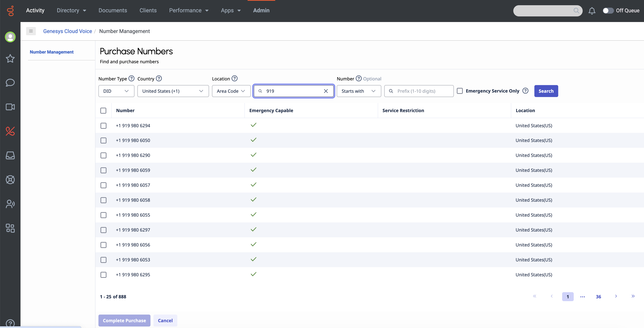Expand the DID number type dropdown
Image resolution: width=644 pixels, height=328 pixels.
[116, 91]
